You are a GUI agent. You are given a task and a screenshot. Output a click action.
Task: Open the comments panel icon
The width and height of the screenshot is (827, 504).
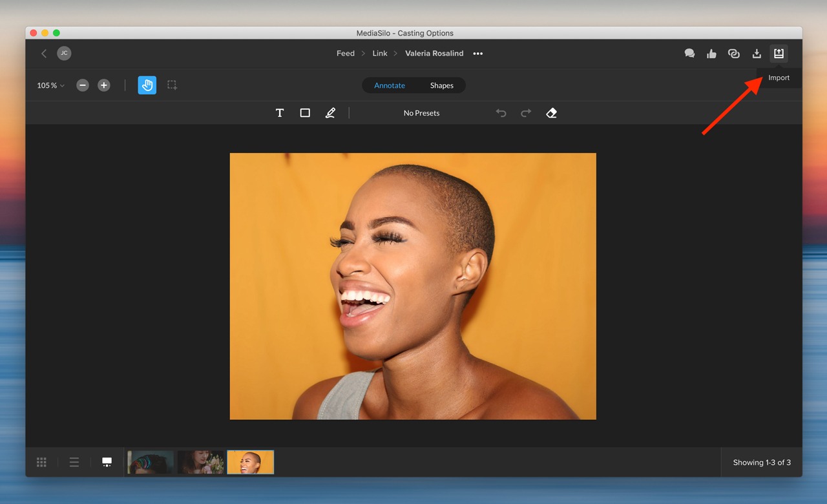coord(689,54)
